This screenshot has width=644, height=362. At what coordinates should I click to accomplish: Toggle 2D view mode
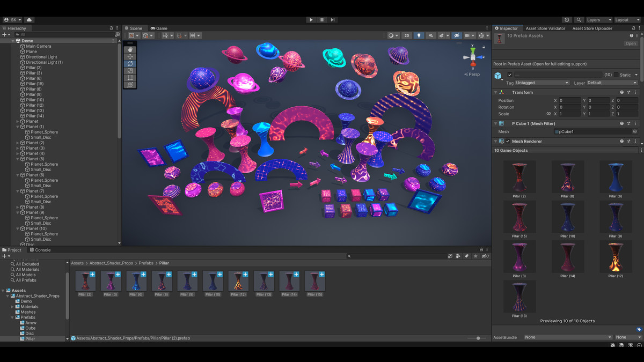point(407,35)
